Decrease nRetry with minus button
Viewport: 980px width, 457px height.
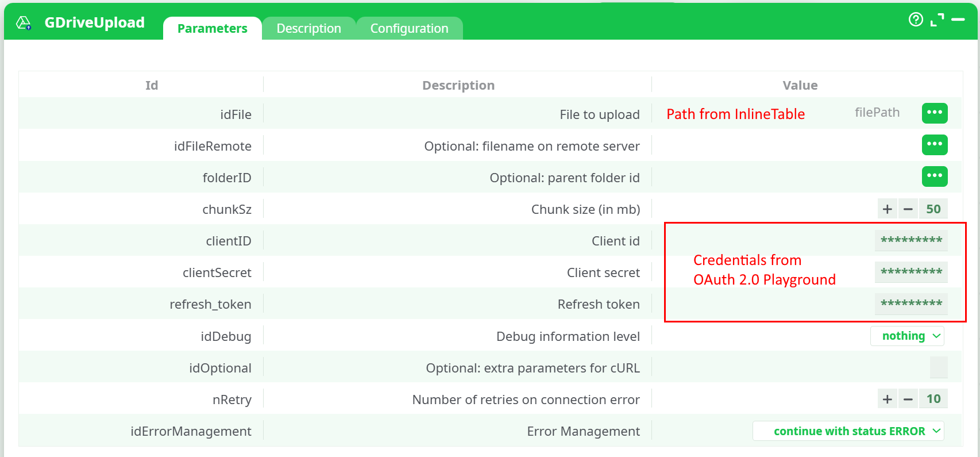tap(908, 399)
